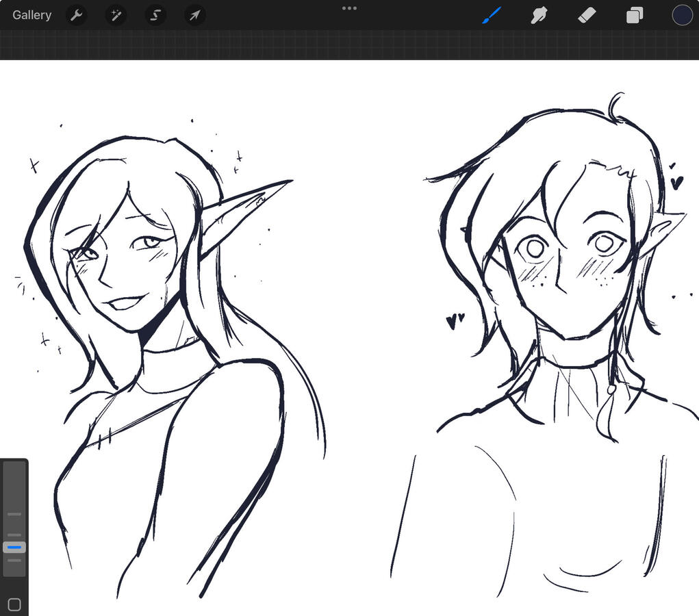Select the Smudge tool
Viewport: 699px width, 616px height.
539,15
